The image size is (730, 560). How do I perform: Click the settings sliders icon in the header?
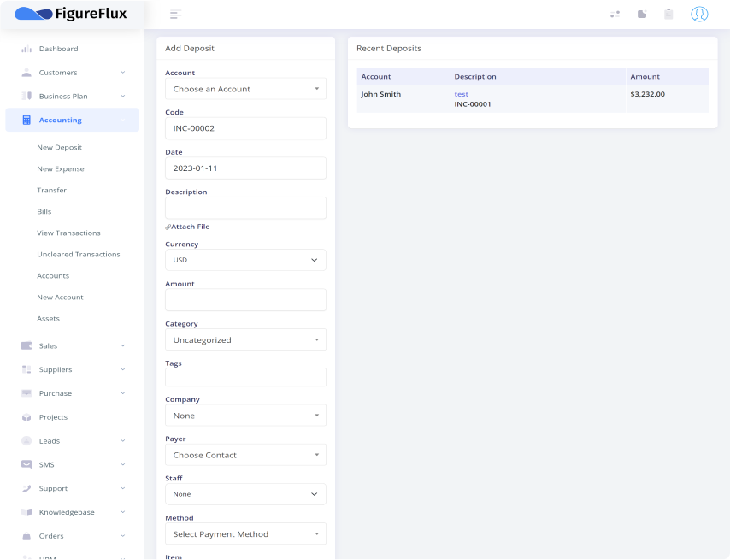pyautogui.click(x=615, y=14)
